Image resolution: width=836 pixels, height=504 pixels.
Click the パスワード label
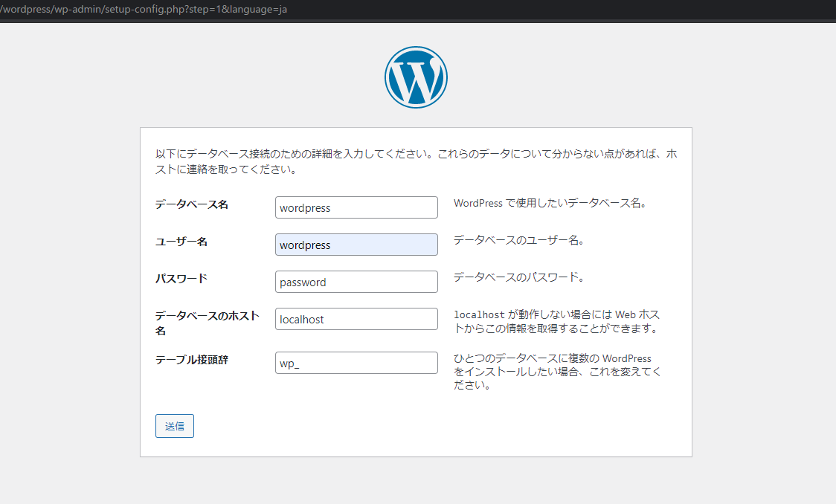point(181,279)
